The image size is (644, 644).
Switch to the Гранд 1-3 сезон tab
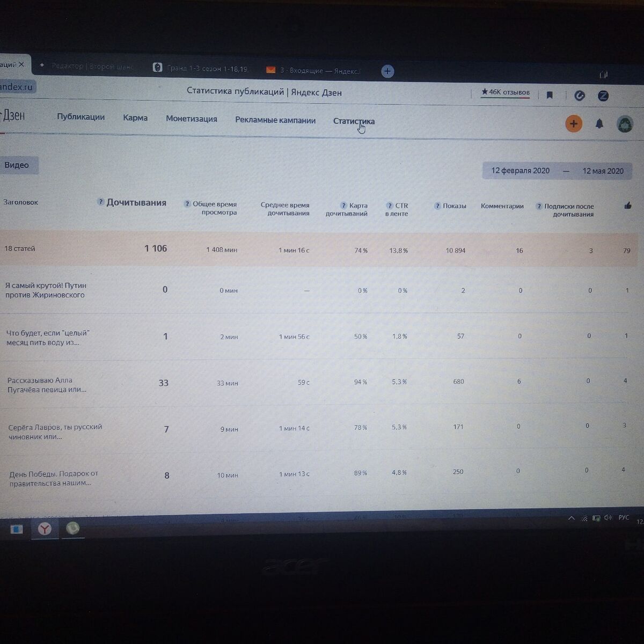(201, 68)
